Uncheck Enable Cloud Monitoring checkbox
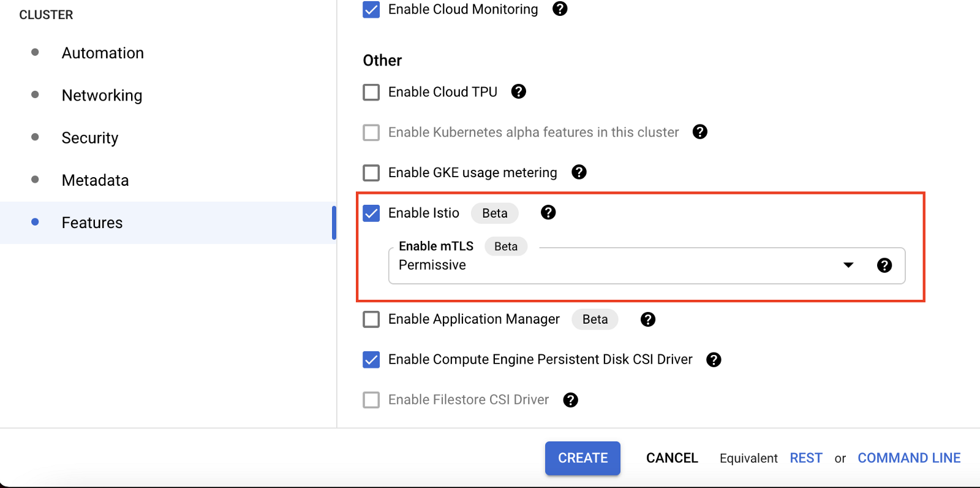Screen dimensions: 980x488 [371, 10]
